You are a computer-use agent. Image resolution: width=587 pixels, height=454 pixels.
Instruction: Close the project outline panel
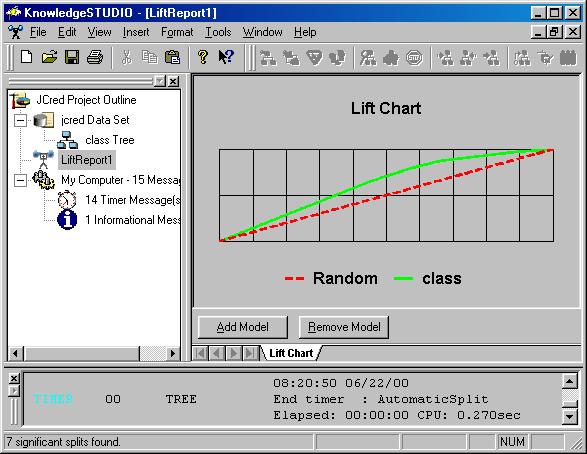coord(173,81)
